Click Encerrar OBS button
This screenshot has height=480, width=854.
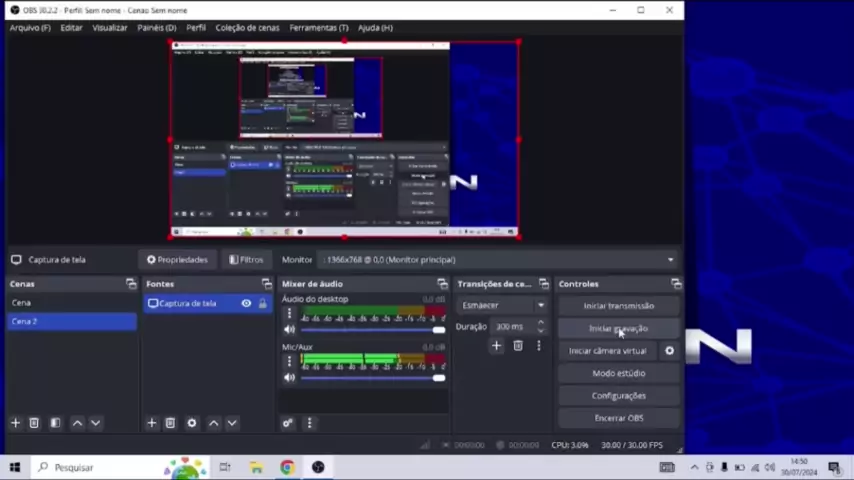click(x=619, y=418)
